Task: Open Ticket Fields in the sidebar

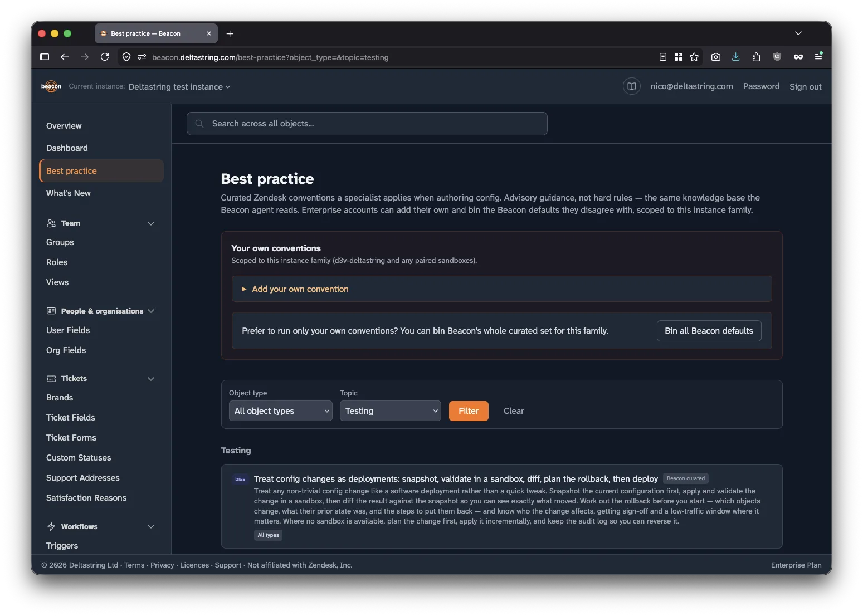Action: 71,418
